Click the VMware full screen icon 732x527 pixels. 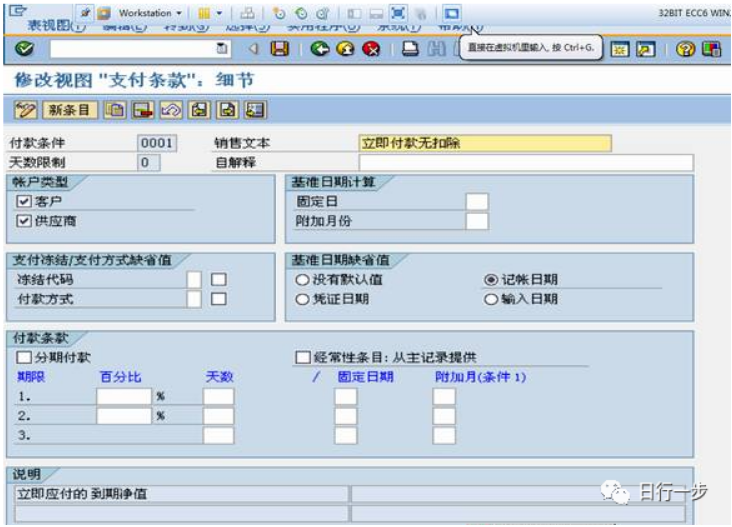398,13
